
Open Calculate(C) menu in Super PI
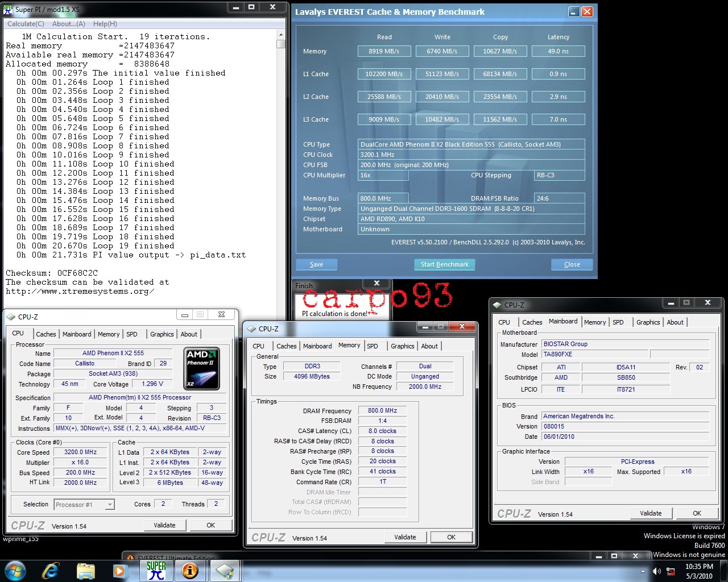(x=26, y=24)
